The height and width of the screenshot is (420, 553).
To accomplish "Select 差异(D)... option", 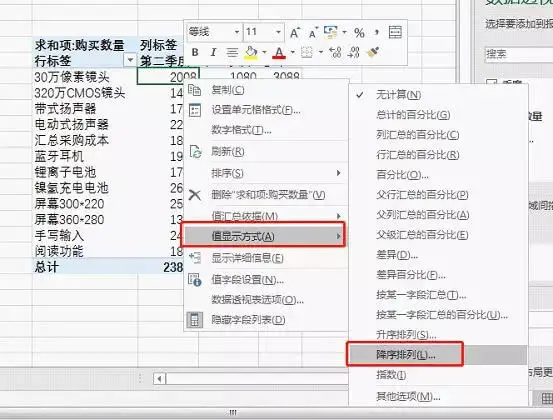I will [x=438, y=255].
